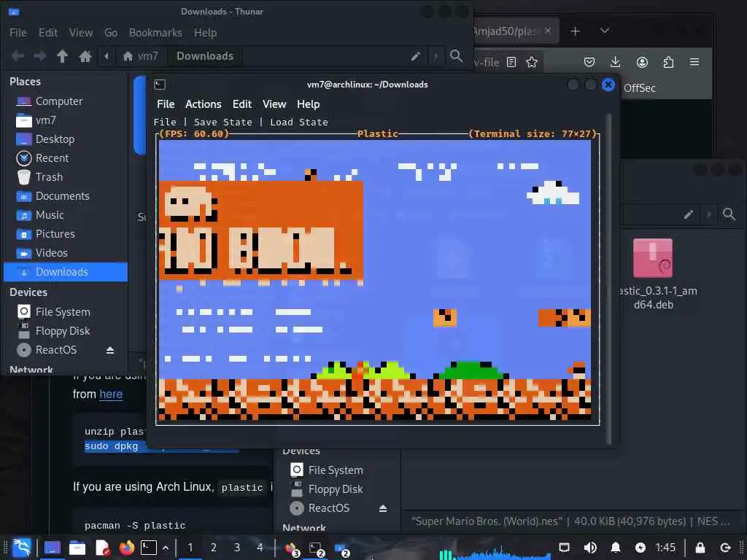Open Firefox extensions icon
747x560 pixels.
click(x=668, y=63)
